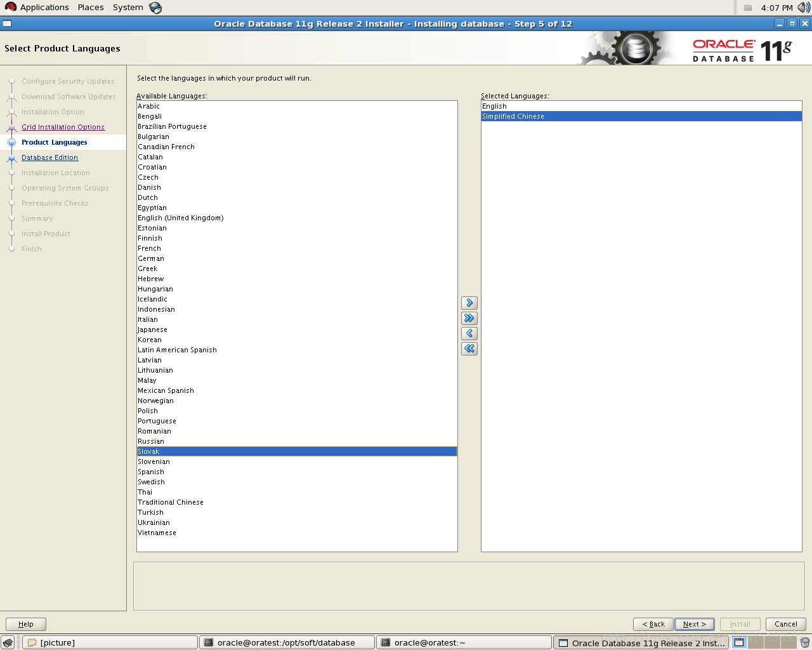Click the trash icon in bottom panel
Image resolution: width=812 pixels, height=650 pixels.
(804, 642)
